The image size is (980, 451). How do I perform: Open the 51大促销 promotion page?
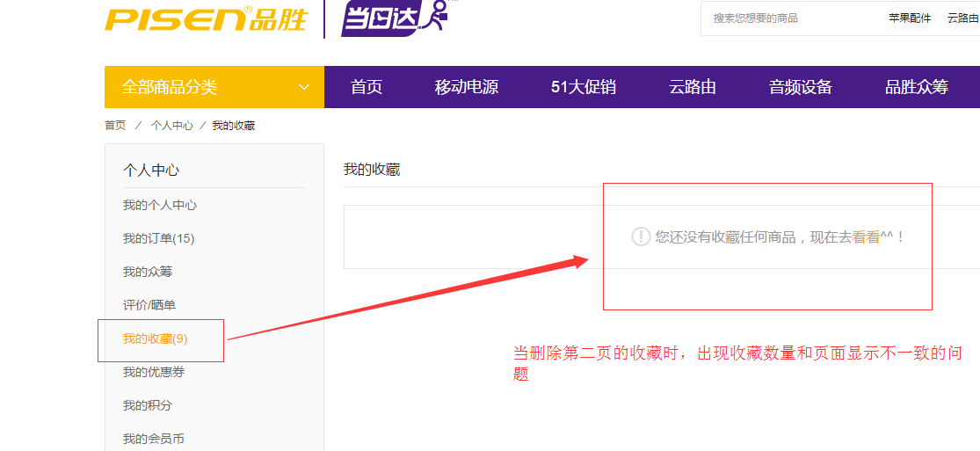pos(584,87)
